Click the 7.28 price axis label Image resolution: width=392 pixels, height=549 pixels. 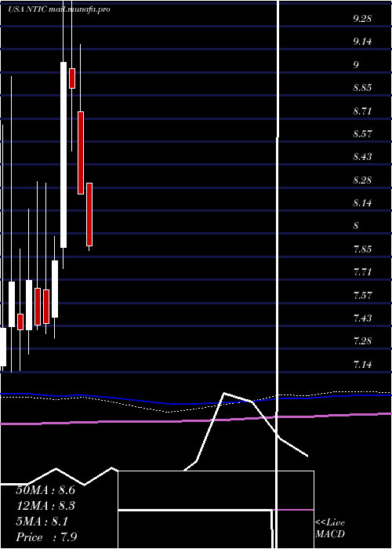click(362, 340)
